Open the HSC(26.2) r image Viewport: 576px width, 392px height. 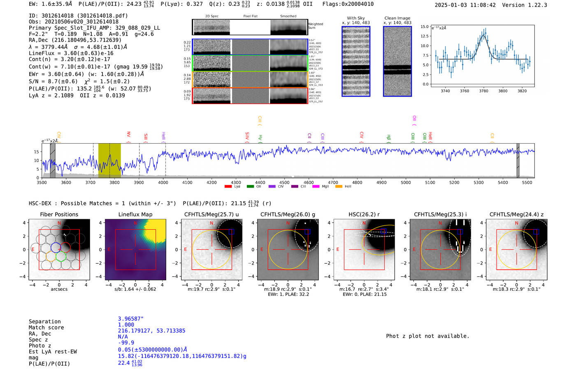click(364, 250)
